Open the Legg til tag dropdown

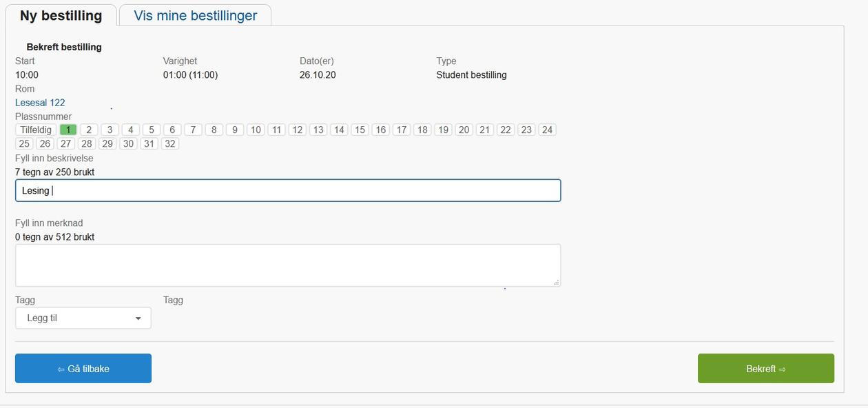[x=83, y=318]
